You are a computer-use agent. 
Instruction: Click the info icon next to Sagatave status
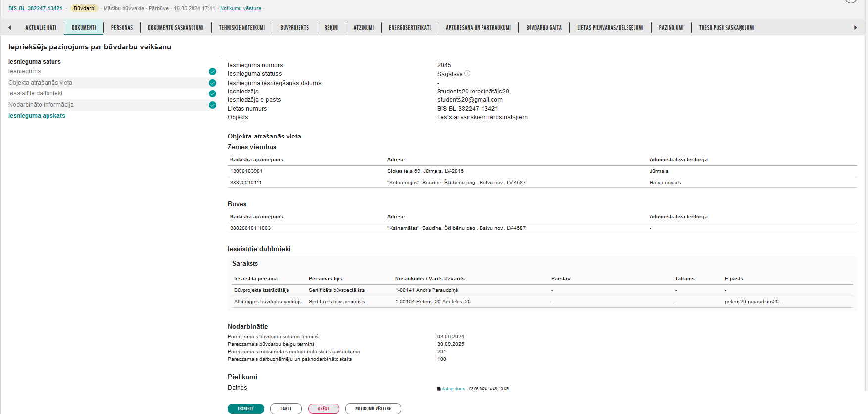[x=467, y=73]
